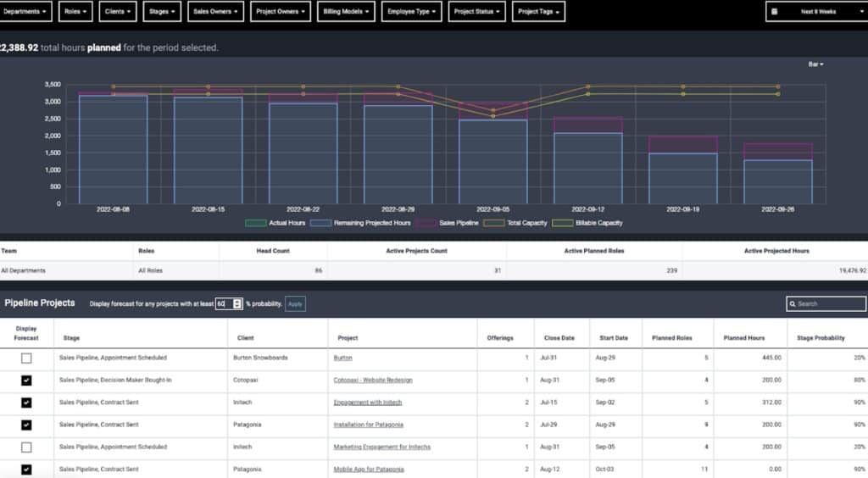Open the Project Tags filter menu
Screen dimensions: 868x478
[x=539, y=12]
